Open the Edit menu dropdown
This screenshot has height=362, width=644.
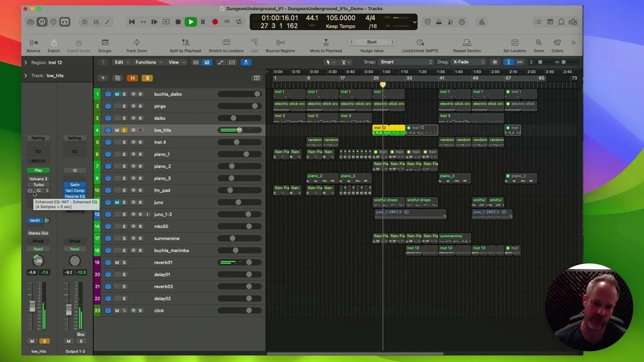pos(122,62)
